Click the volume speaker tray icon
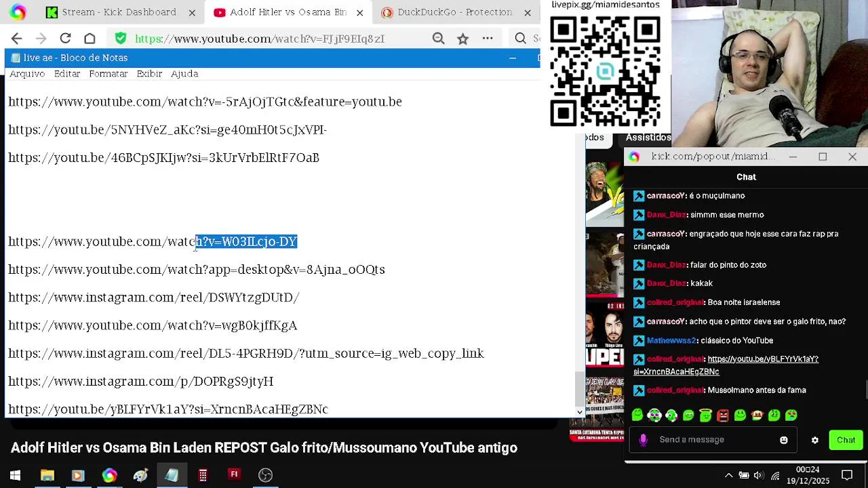Screen dimensions: 868x488 759,475
